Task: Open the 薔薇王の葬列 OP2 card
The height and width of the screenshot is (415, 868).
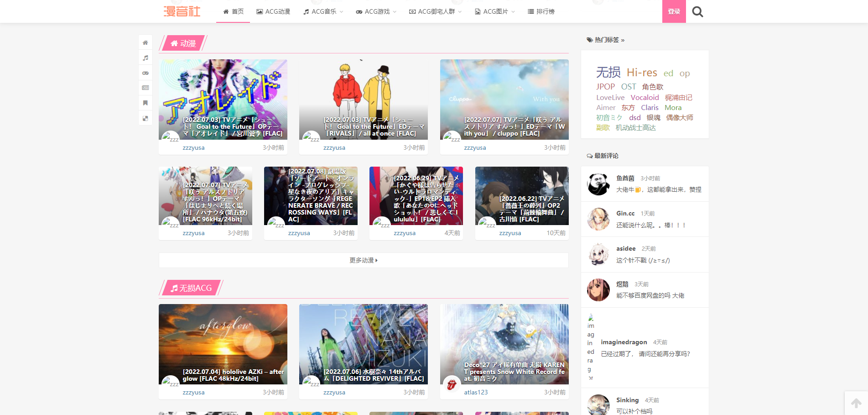Action: pyautogui.click(x=522, y=196)
